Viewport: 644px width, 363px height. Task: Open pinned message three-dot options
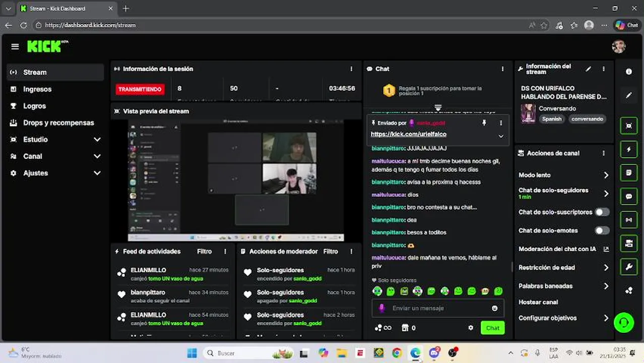pyautogui.click(x=501, y=123)
